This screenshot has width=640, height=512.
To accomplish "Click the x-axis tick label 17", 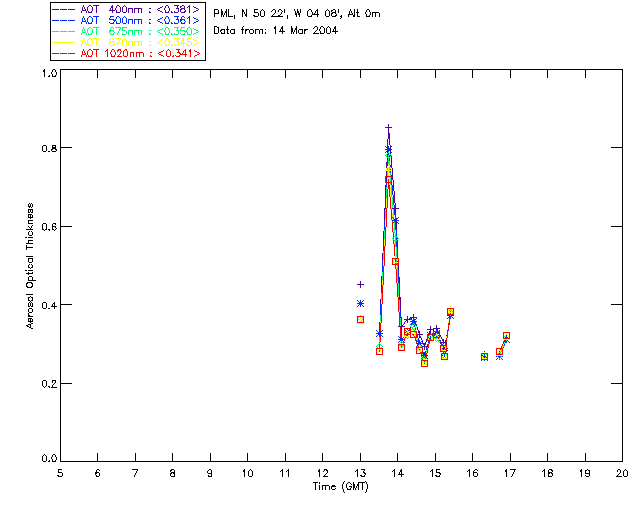I will [x=510, y=473].
